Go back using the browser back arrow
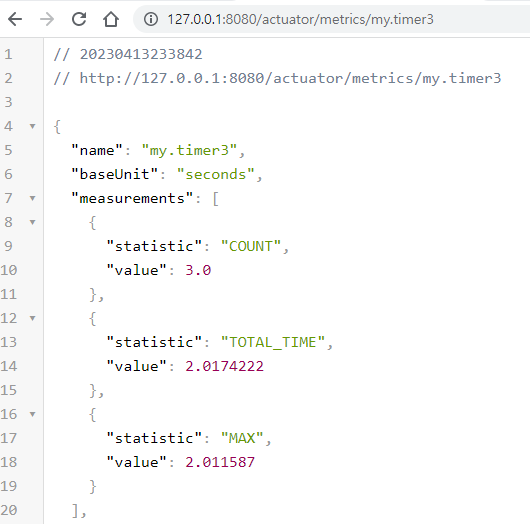 (15, 19)
